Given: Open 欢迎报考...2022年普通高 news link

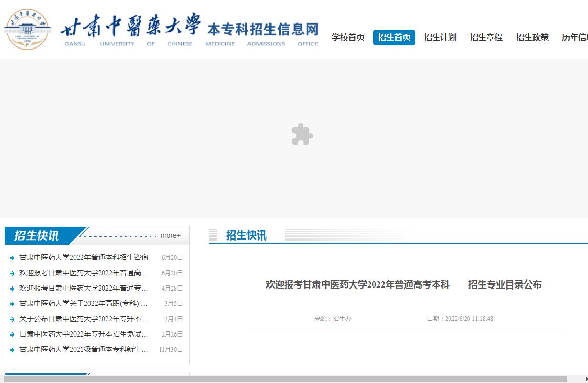Looking at the screenshot, I should [84, 273].
